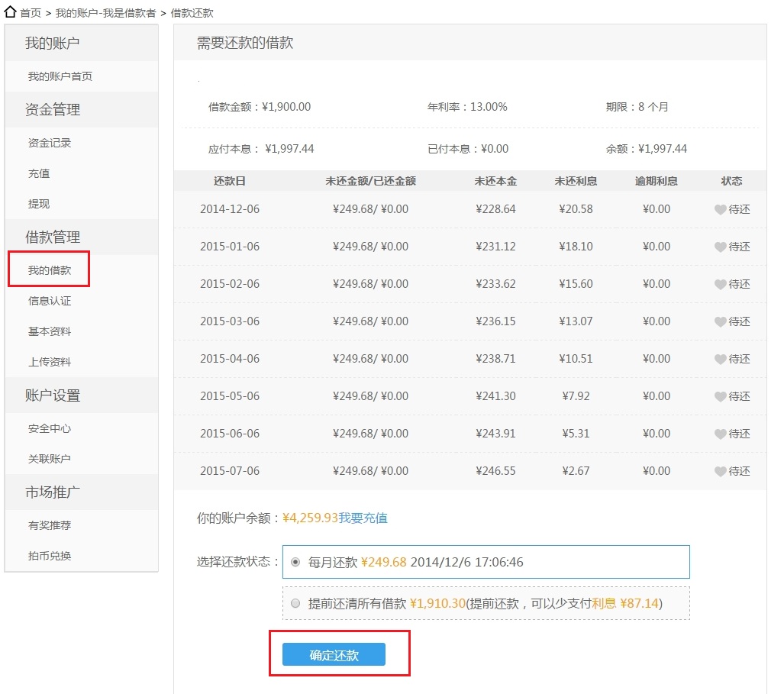Click the 余额 ¥1,997.44 value
The image size is (784, 694).
(x=663, y=149)
